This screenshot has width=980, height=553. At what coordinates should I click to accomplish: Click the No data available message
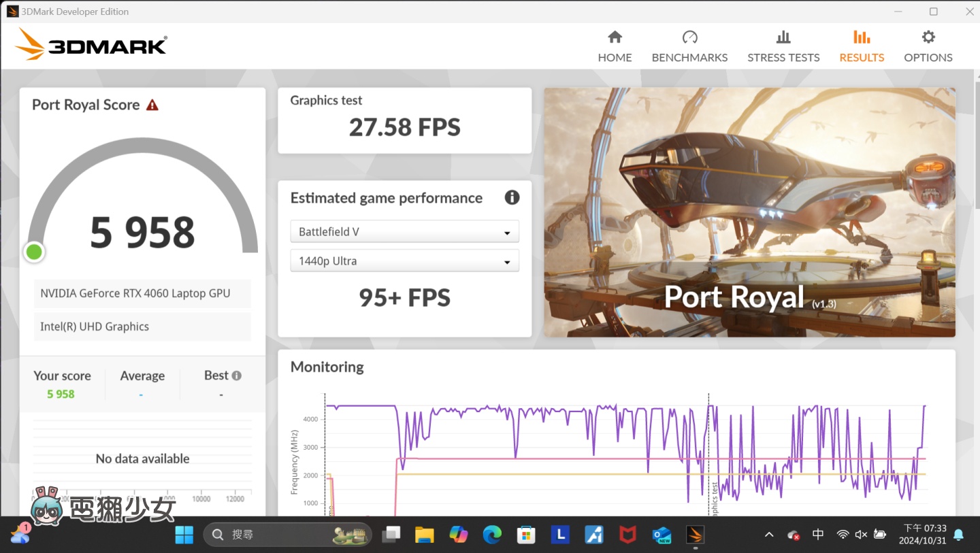point(142,459)
